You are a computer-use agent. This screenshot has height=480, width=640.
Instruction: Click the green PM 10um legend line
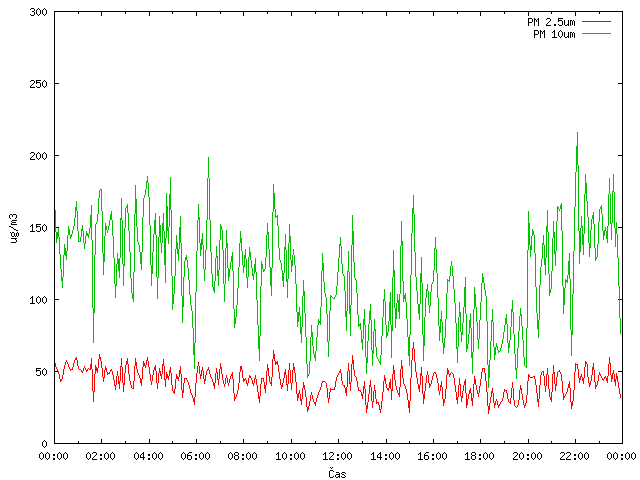point(596,33)
